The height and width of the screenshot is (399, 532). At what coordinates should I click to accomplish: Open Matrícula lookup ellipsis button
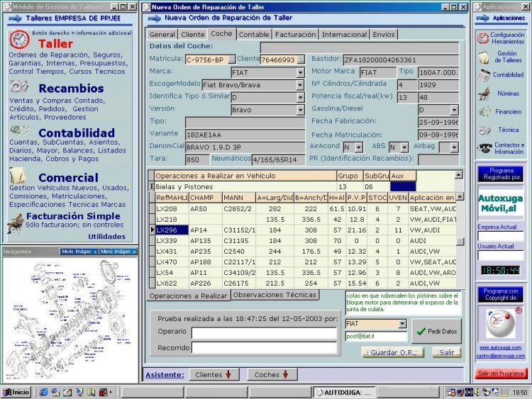click(x=232, y=60)
